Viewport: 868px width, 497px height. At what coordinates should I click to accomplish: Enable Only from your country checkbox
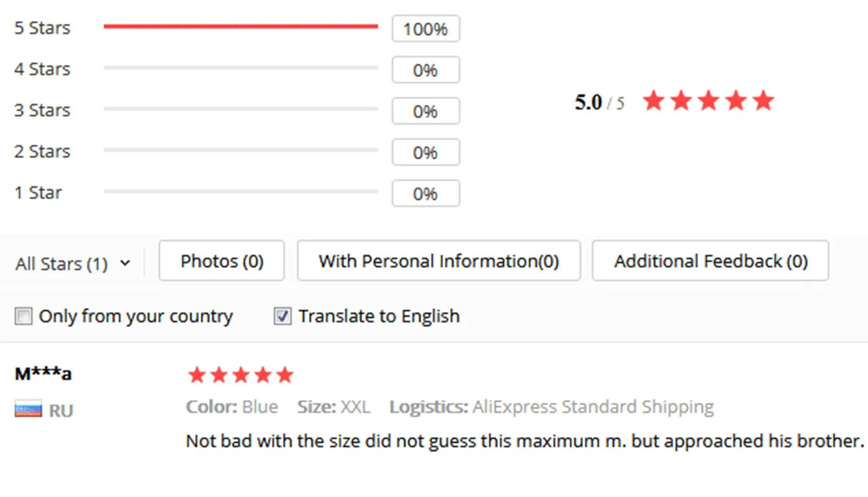pos(24,317)
